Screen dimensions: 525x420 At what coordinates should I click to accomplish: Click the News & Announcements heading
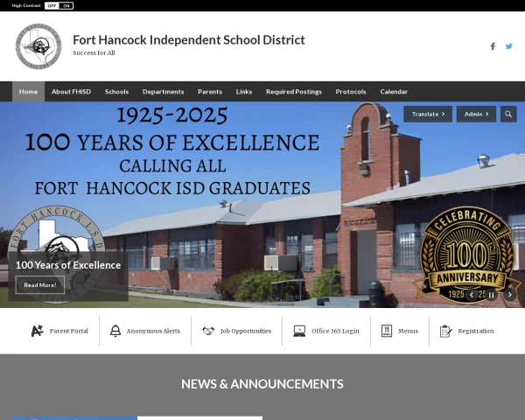tap(262, 384)
